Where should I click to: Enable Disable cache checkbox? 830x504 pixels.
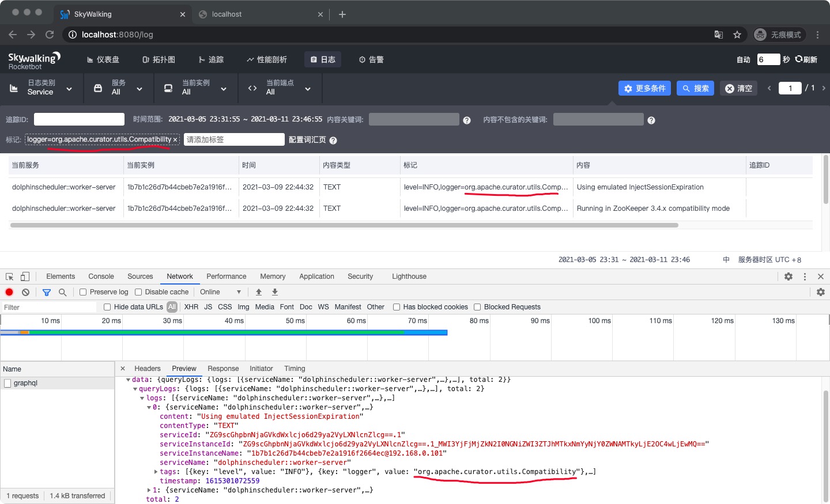138,292
